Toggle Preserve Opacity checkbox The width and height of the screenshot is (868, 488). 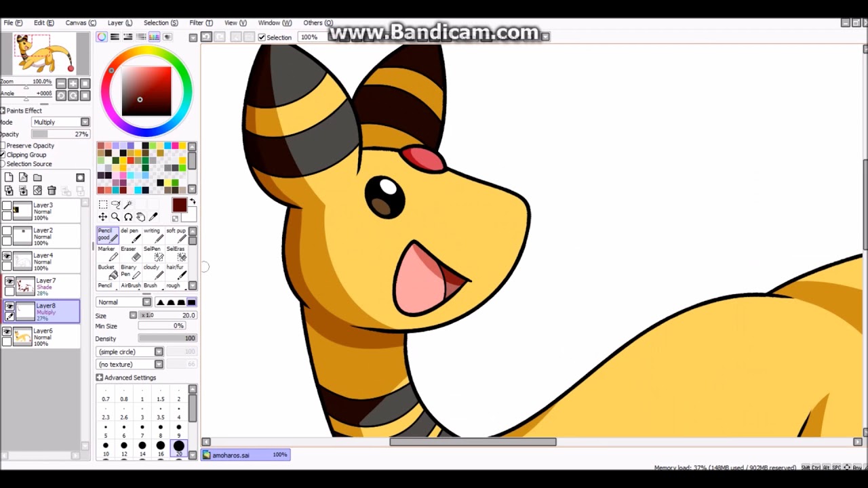[3, 146]
